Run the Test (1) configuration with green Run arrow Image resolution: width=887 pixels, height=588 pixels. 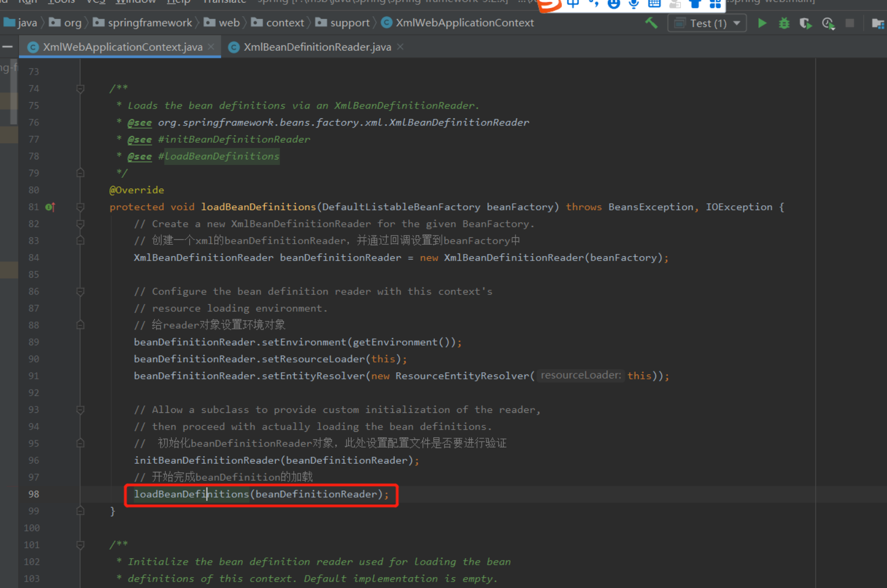click(x=762, y=23)
